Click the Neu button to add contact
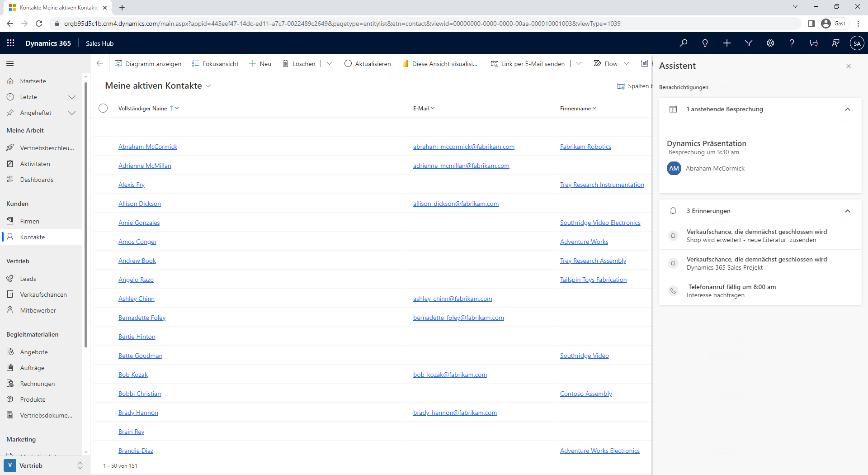Image resolution: width=868 pixels, height=475 pixels. click(x=260, y=64)
